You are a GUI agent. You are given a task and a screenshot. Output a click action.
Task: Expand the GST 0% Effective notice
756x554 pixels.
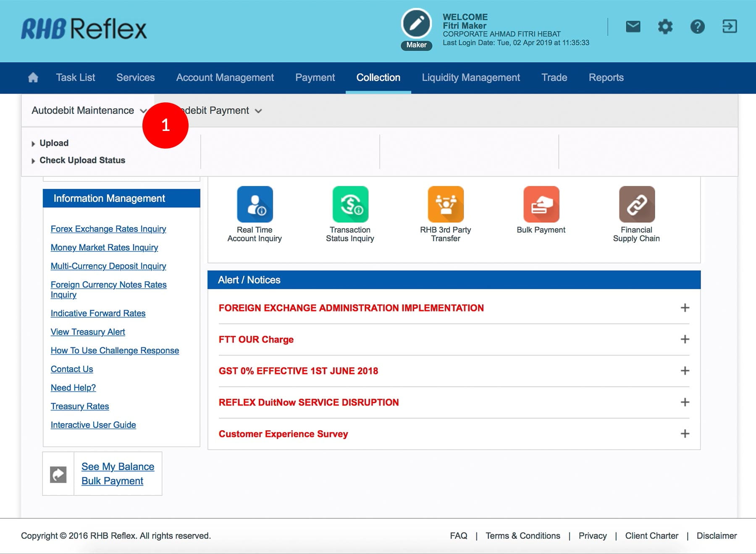(x=685, y=371)
